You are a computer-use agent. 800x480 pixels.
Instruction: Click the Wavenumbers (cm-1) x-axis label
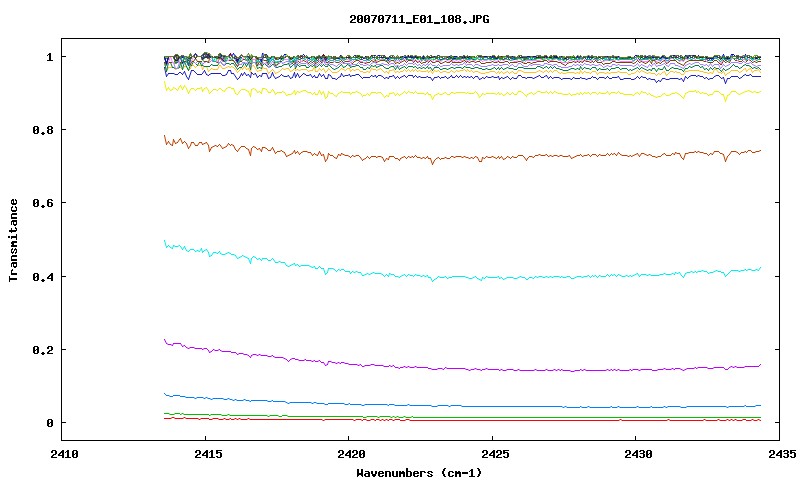coord(419,473)
